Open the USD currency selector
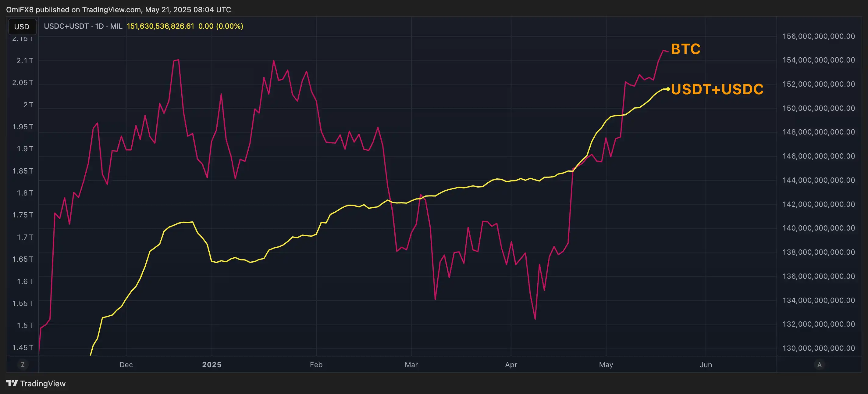 pos(22,27)
